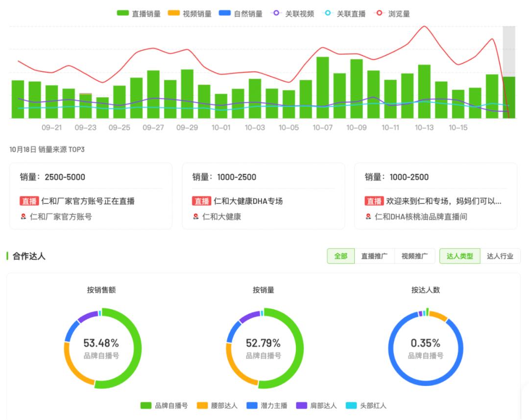Viewport: 529px width, 420px height.
Task: Click the account icon beside 仁和大健康
Action: (195, 215)
